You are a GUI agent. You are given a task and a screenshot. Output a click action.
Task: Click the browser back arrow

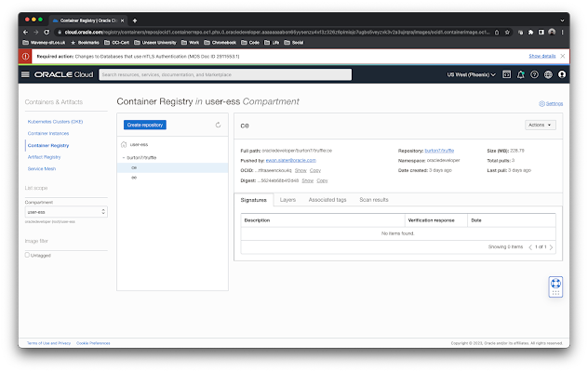pos(25,33)
